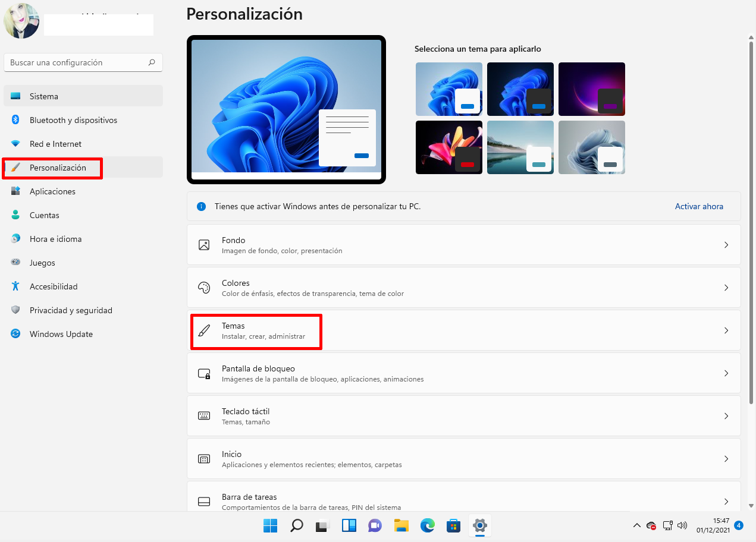
Task: Open the Windows Update section
Action: pos(61,334)
